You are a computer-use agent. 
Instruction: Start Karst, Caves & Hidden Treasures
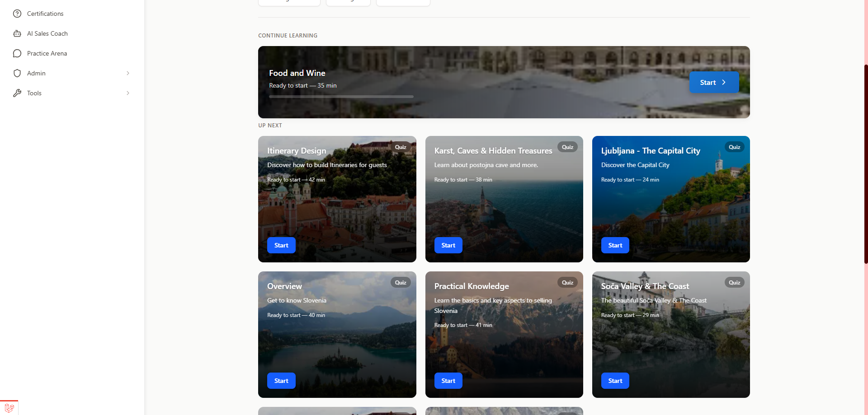[448, 245]
